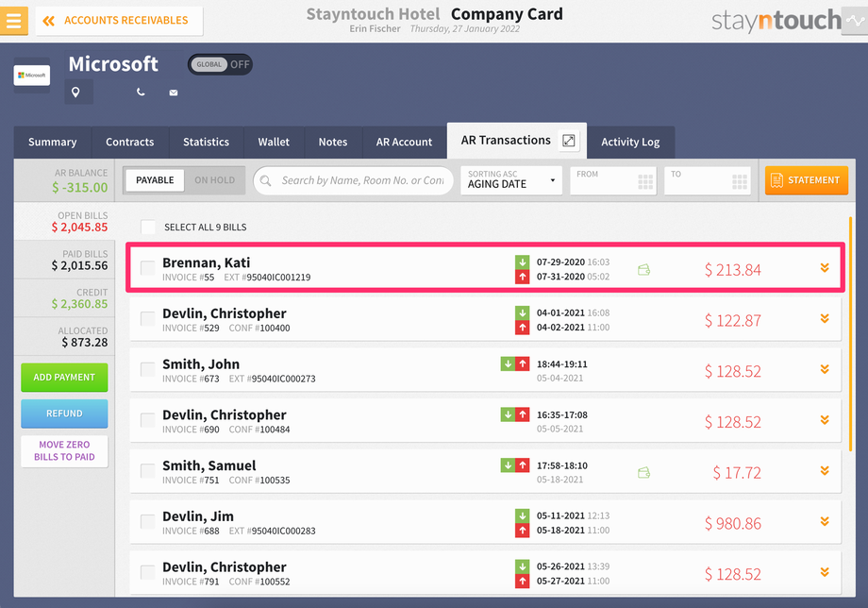Expand invoice #791 details chevron
This screenshot has height=608, width=868.
click(825, 572)
